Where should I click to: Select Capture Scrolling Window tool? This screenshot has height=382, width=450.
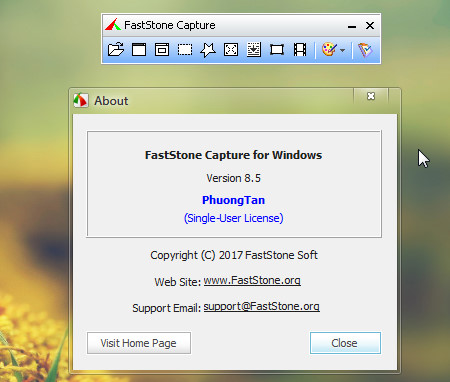point(254,50)
